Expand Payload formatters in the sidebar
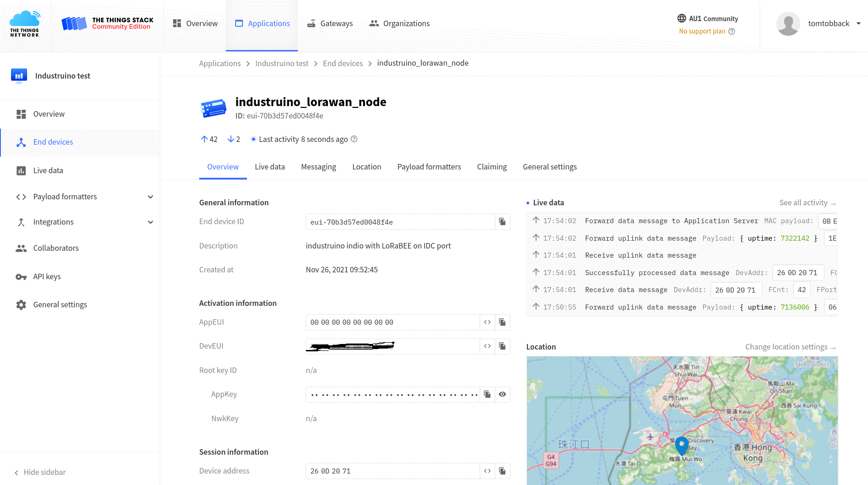Image resolution: width=868 pixels, height=485 pixels. [150, 197]
